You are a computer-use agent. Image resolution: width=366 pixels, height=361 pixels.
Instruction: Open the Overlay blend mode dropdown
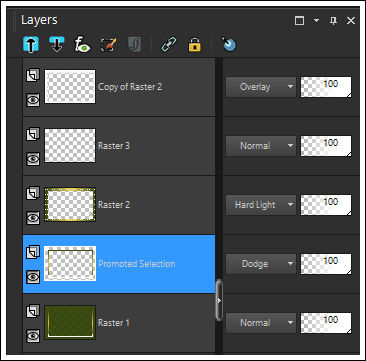click(x=261, y=87)
